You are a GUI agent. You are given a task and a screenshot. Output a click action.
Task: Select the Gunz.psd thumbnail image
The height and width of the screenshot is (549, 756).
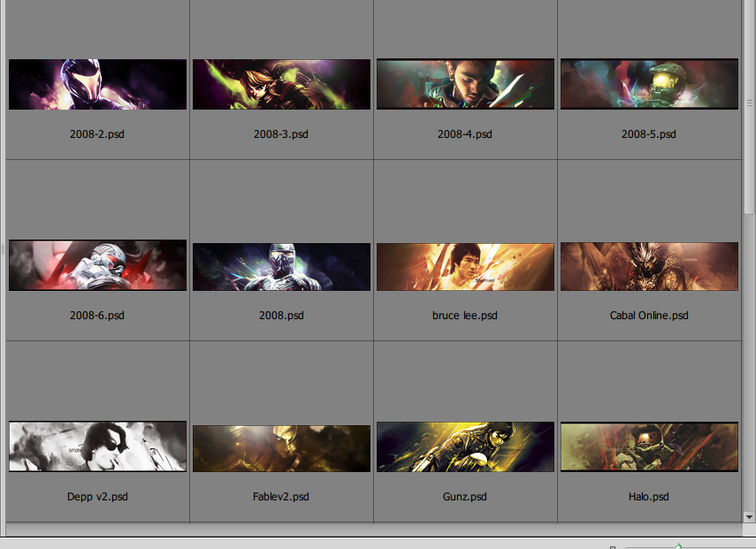(465, 446)
